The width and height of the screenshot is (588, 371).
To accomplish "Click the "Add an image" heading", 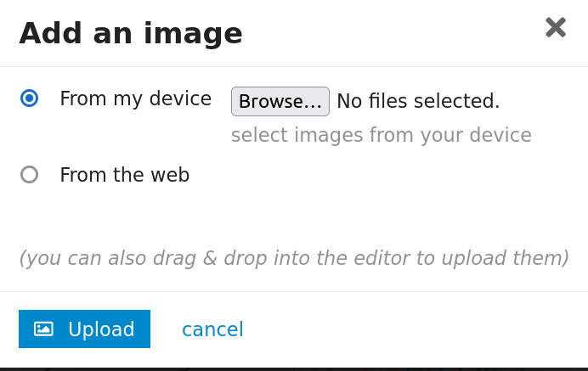I will coord(131,33).
